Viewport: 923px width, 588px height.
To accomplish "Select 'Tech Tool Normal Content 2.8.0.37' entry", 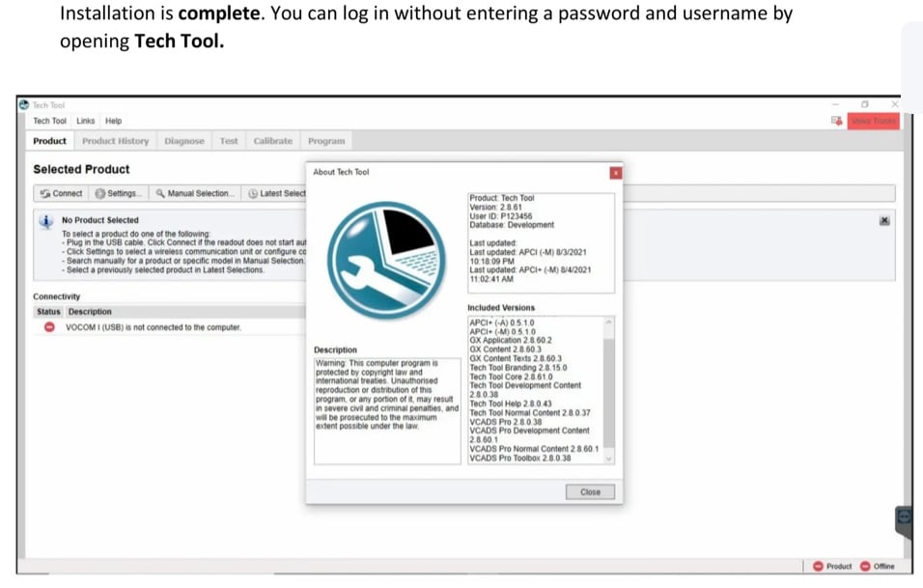I will (x=530, y=413).
